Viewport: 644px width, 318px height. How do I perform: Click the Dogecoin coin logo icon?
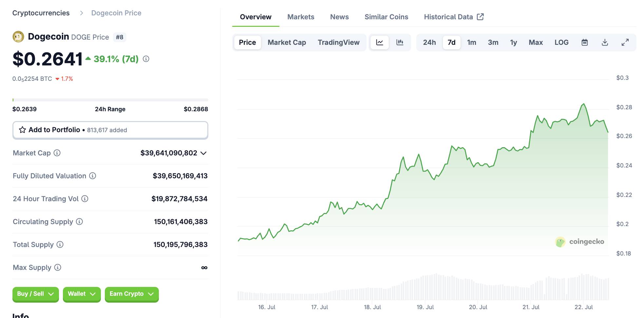point(18,37)
